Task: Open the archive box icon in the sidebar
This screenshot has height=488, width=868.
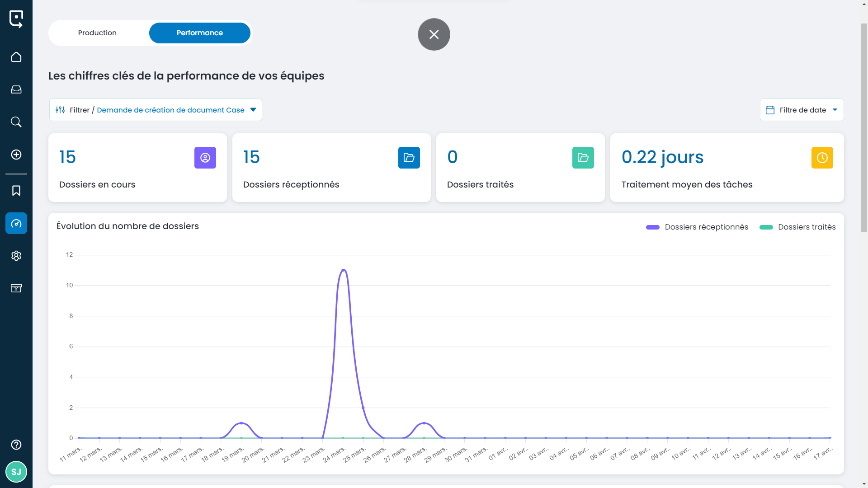Action: (16, 288)
